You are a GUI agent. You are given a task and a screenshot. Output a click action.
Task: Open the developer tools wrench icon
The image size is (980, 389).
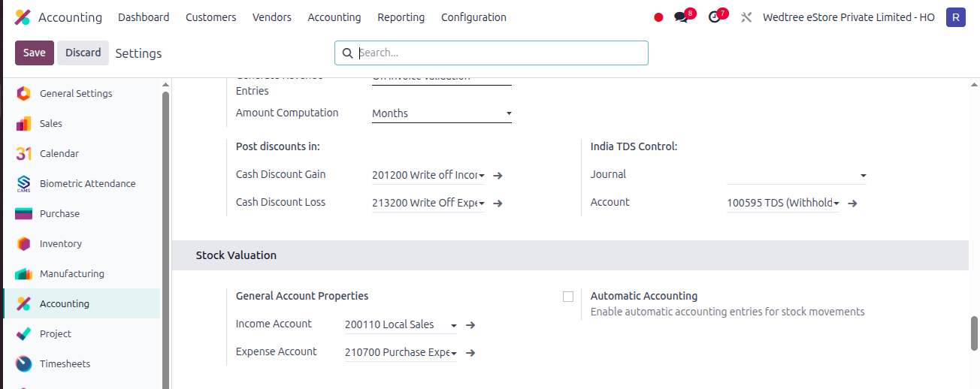click(746, 17)
